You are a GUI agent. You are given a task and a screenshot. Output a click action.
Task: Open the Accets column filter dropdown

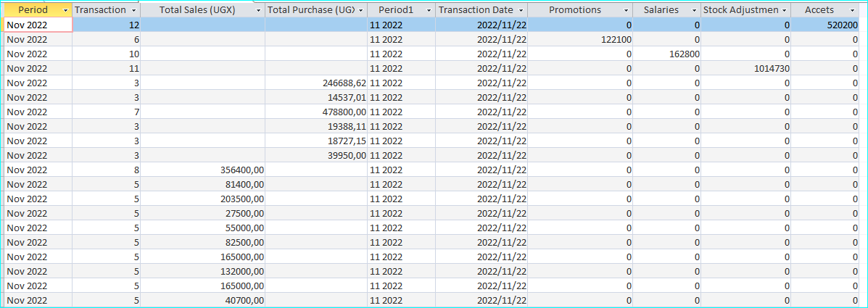point(853,10)
